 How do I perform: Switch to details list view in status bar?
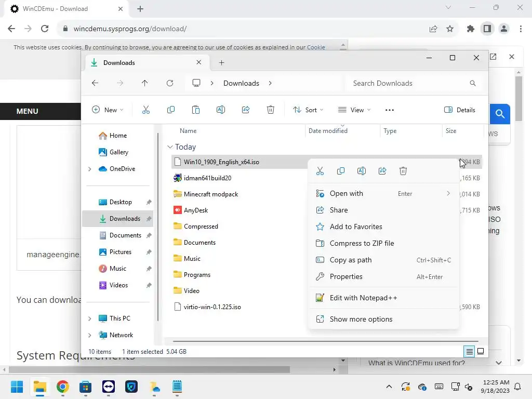[x=469, y=351]
